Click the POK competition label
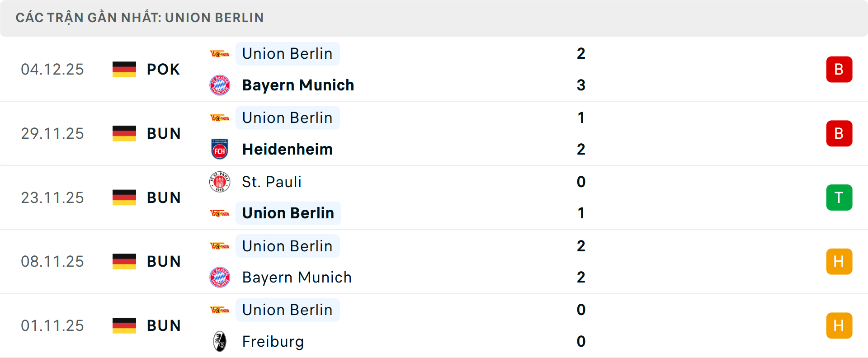 tap(163, 69)
